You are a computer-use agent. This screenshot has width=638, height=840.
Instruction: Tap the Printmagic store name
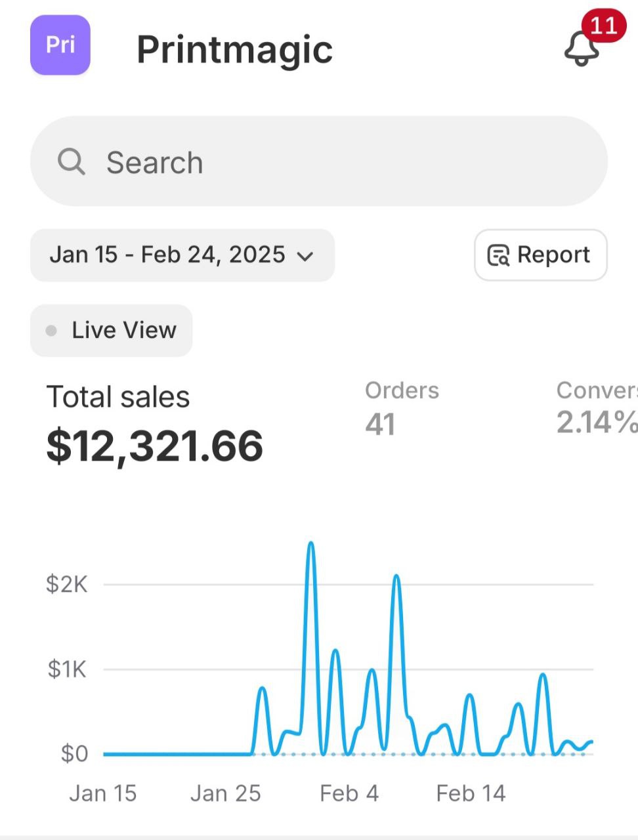pyautogui.click(x=234, y=49)
